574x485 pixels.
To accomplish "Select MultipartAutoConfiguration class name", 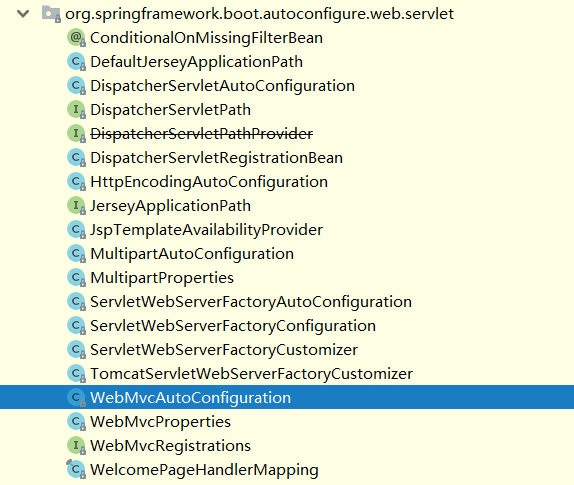I will 192,254.
